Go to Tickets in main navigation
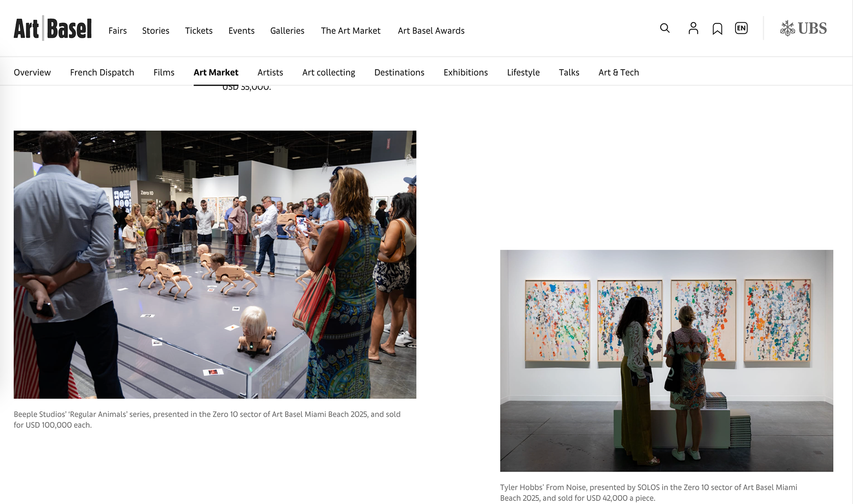The height and width of the screenshot is (504, 853). click(x=199, y=31)
